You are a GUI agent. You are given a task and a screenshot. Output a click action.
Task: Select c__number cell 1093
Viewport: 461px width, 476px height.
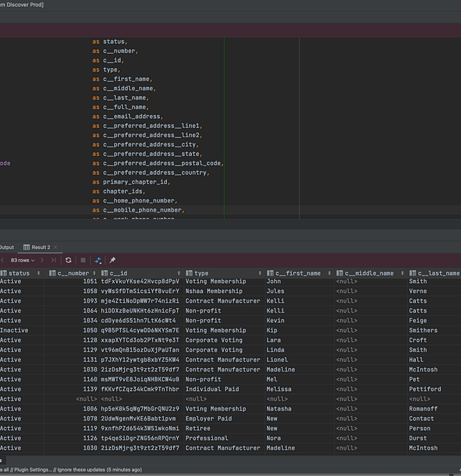90,301
